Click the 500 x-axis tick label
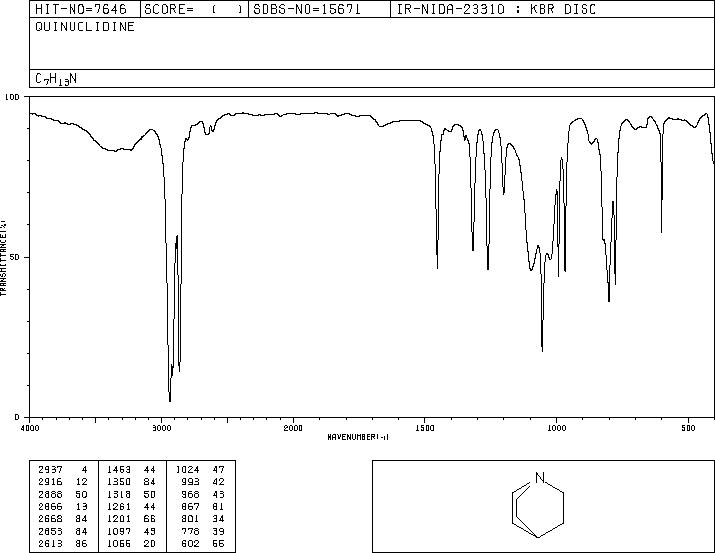This screenshot has height=553, width=715. (688, 428)
